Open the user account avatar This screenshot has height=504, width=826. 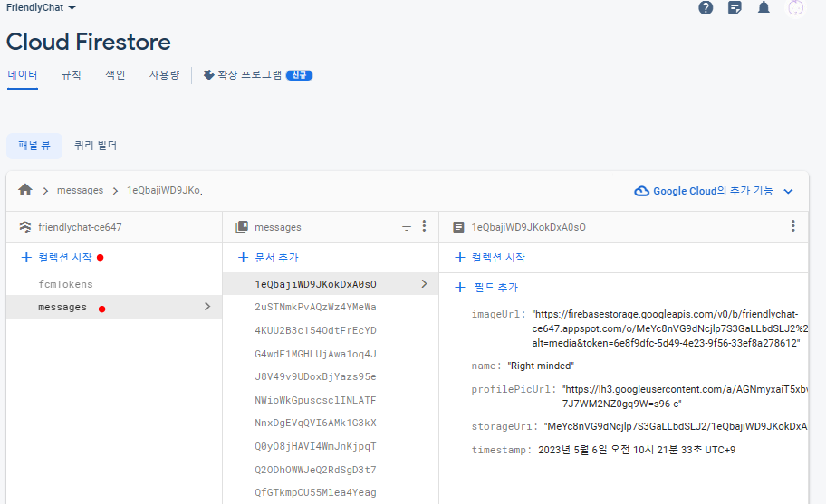[x=795, y=8]
